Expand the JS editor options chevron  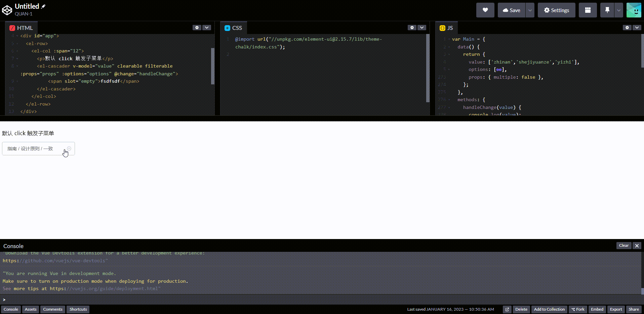[x=637, y=28]
